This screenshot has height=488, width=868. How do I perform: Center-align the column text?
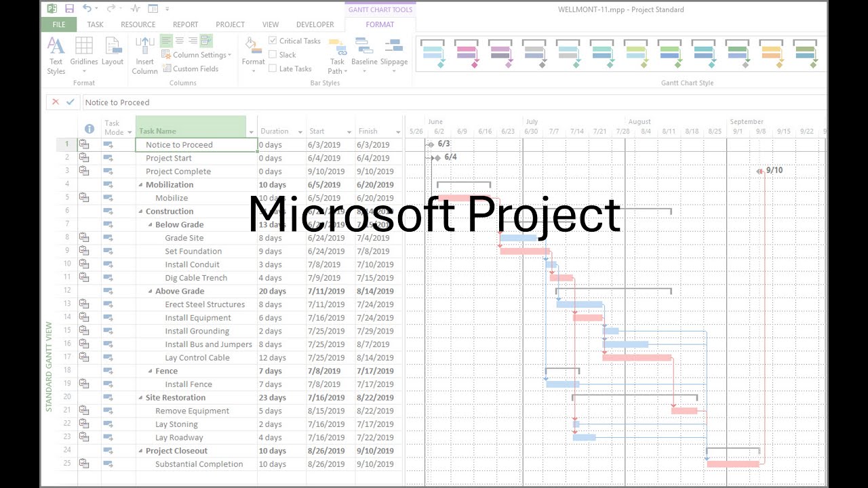pyautogui.click(x=180, y=41)
